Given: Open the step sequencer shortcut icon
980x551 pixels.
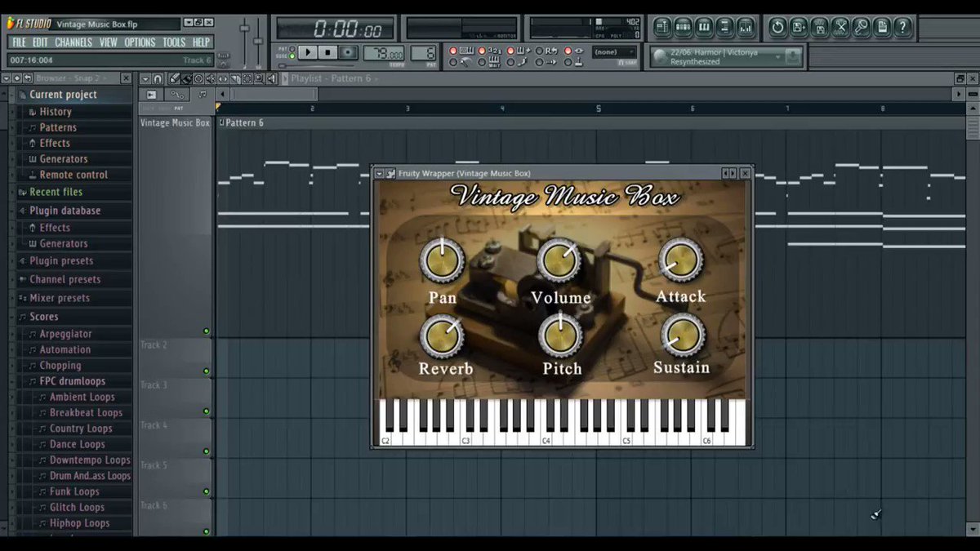Looking at the screenshot, I should tap(684, 28).
